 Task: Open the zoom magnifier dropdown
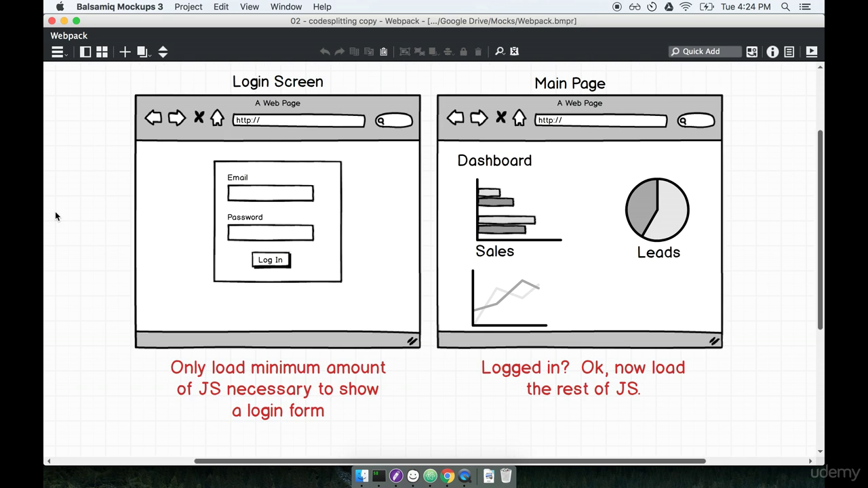(x=500, y=52)
